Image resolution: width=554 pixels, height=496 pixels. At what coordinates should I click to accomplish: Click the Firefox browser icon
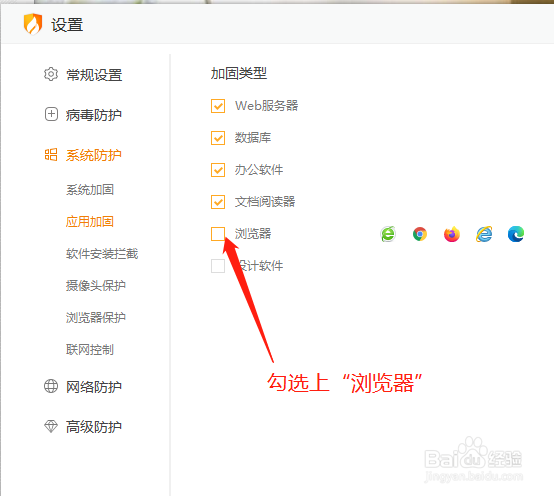click(452, 234)
